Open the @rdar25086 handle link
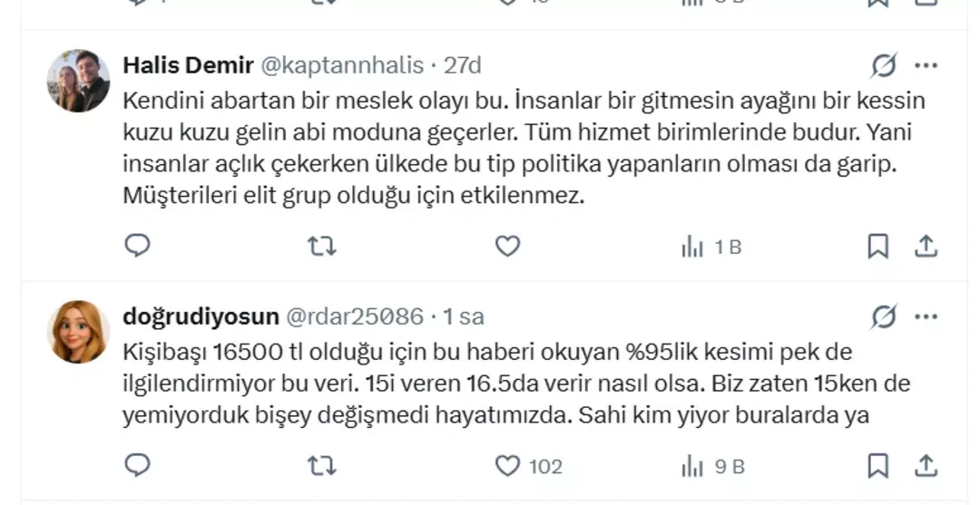The width and height of the screenshot is (980, 505). pos(355,316)
